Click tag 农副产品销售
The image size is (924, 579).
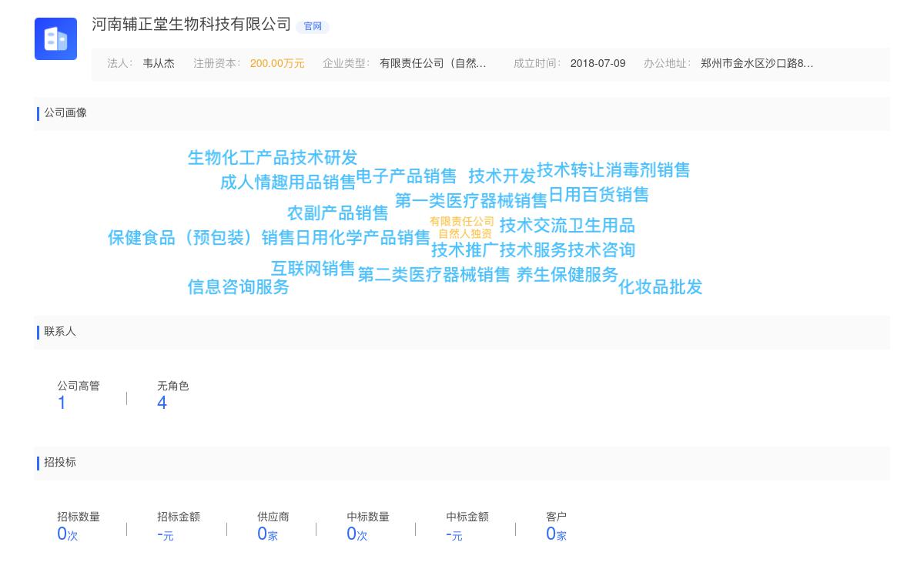[x=338, y=213]
